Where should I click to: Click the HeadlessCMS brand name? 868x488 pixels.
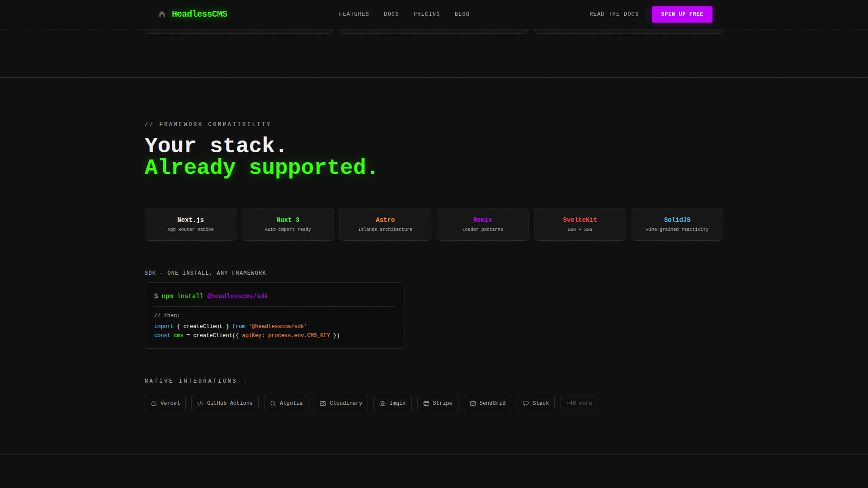pyautogui.click(x=199, y=14)
